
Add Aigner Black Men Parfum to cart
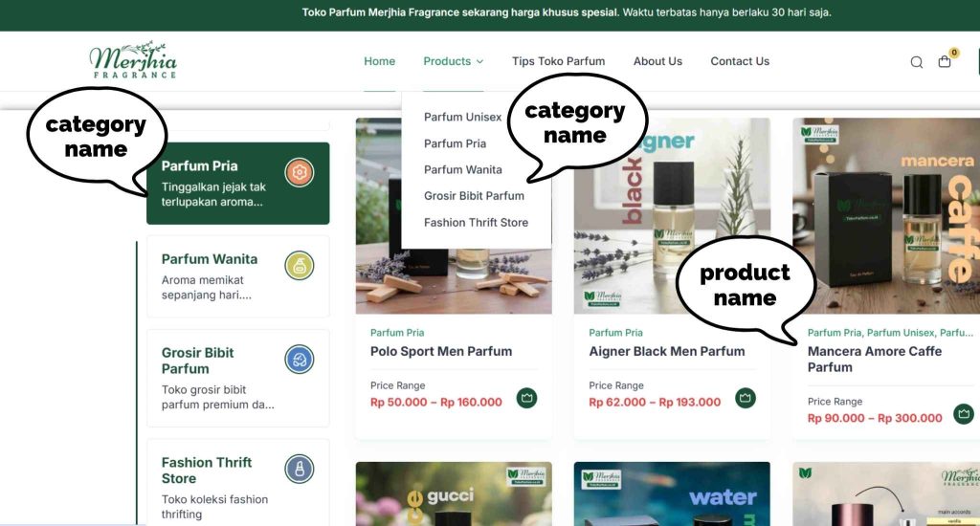[x=745, y=398]
